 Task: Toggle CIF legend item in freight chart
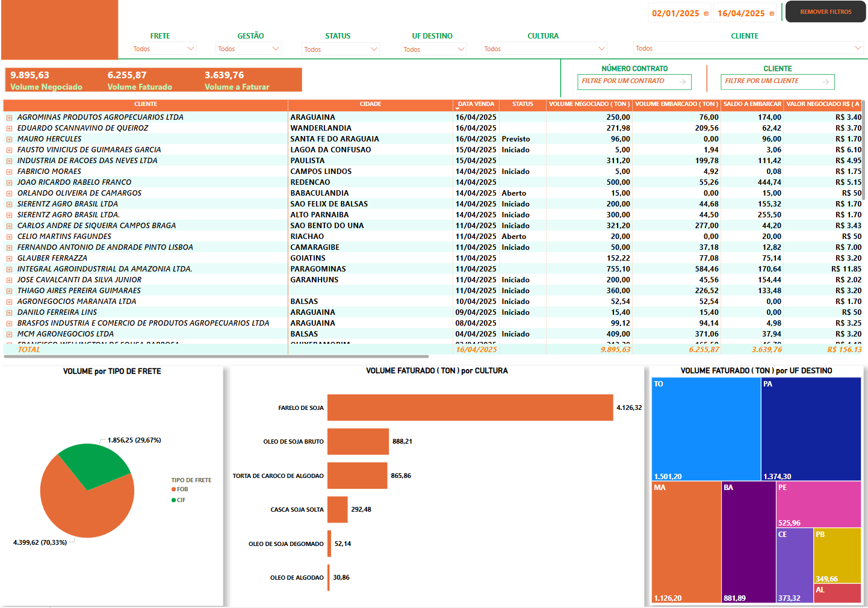[x=179, y=500]
